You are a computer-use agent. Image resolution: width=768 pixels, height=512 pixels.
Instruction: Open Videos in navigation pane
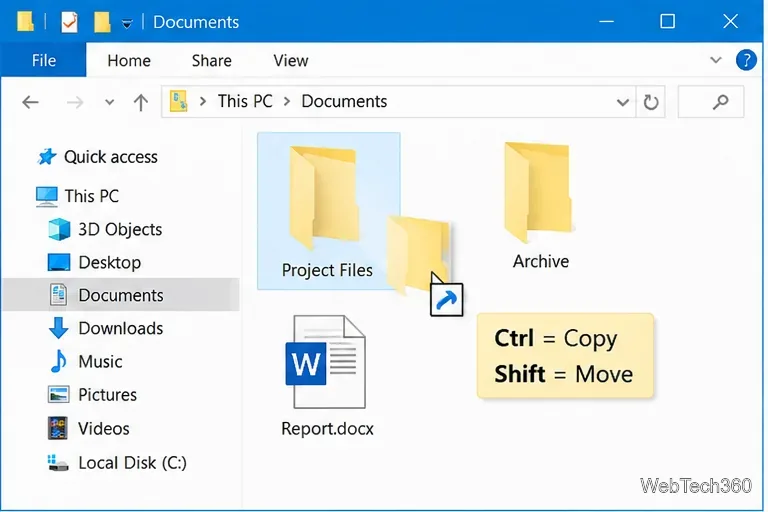coord(103,429)
